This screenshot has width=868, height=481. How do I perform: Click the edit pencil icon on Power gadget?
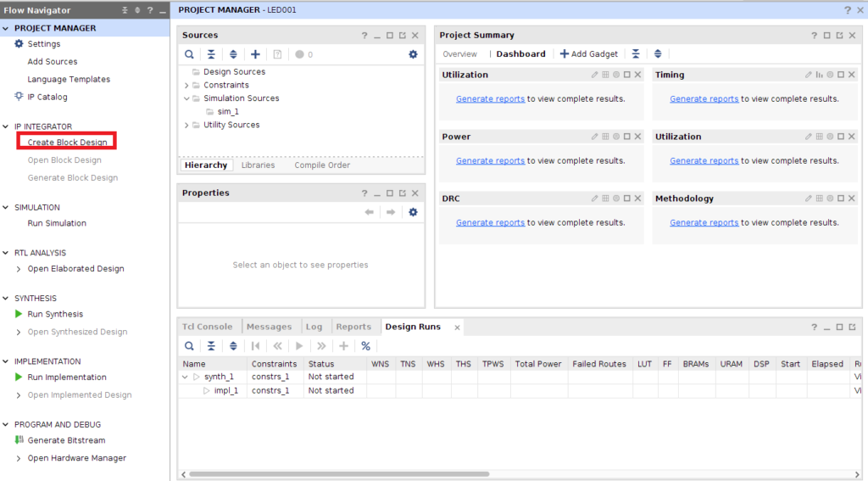pos(595,137)
